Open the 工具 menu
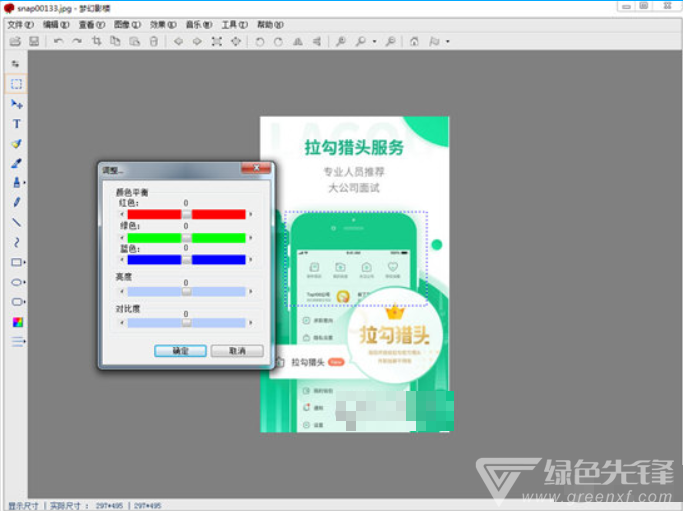Viewport: 683px width, 511px height. 234,25
